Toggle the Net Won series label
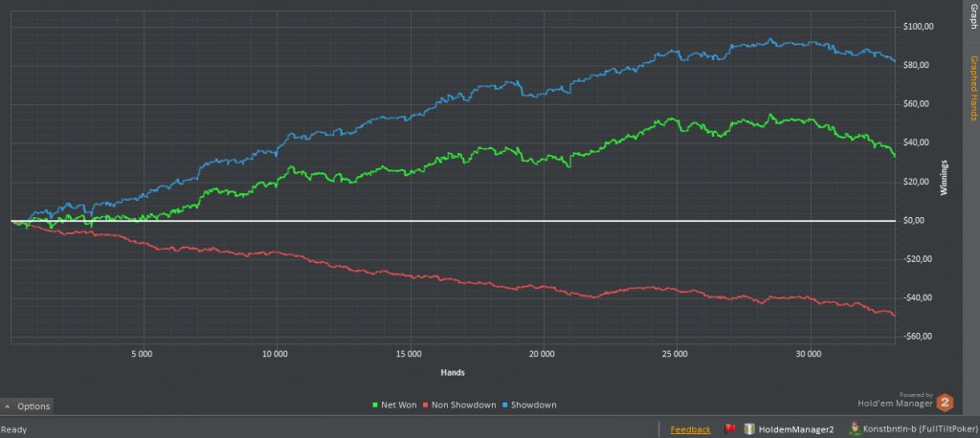The width and height of the screenshot is (980, 438). [x=400, y=405]
